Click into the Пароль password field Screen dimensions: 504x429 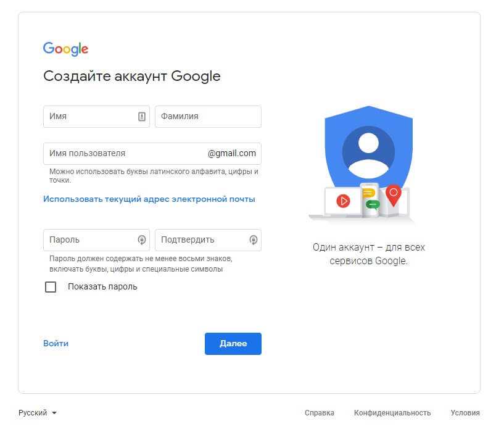(89, 240)
